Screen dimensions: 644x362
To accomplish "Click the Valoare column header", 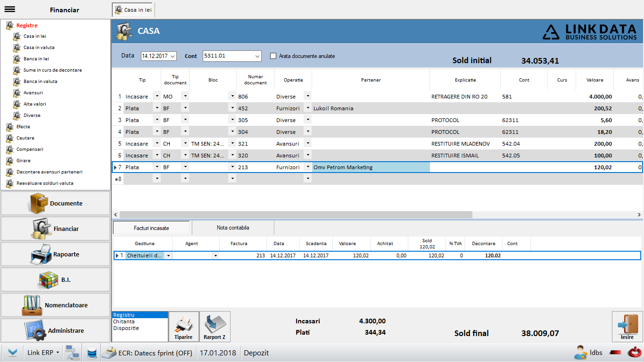I will pyautogui.click(x=594, y=80).
